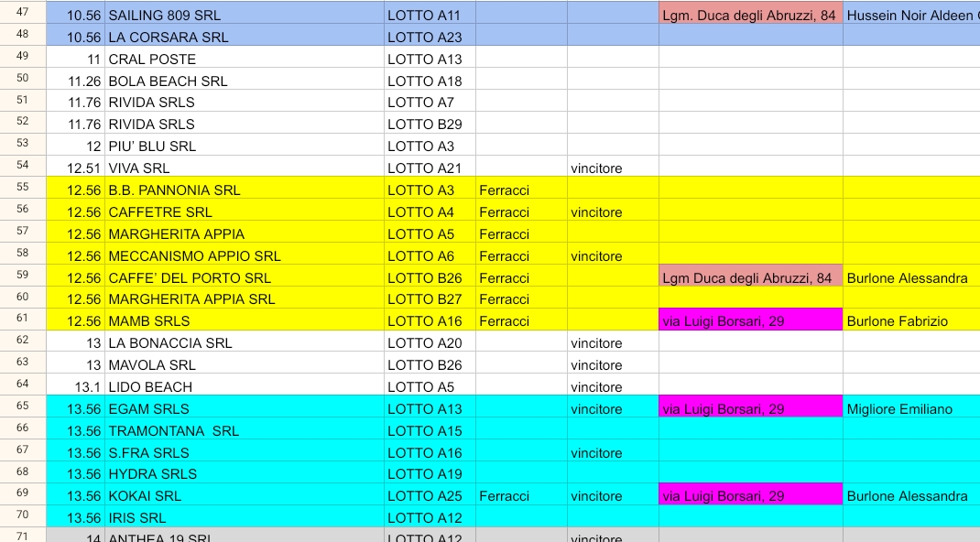Click the row 70 header
Image resolution: width=980 pixels, height=542 pixels.
23,517
